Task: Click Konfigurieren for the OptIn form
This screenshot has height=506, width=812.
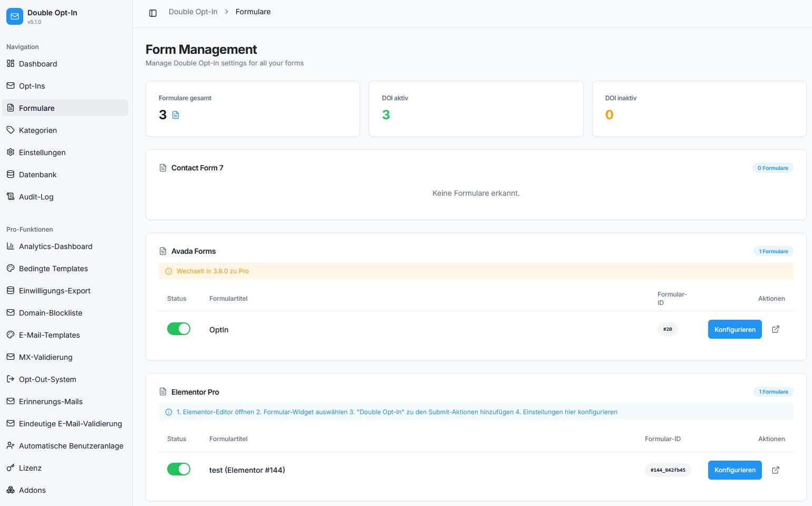Action: coord(735,329)
